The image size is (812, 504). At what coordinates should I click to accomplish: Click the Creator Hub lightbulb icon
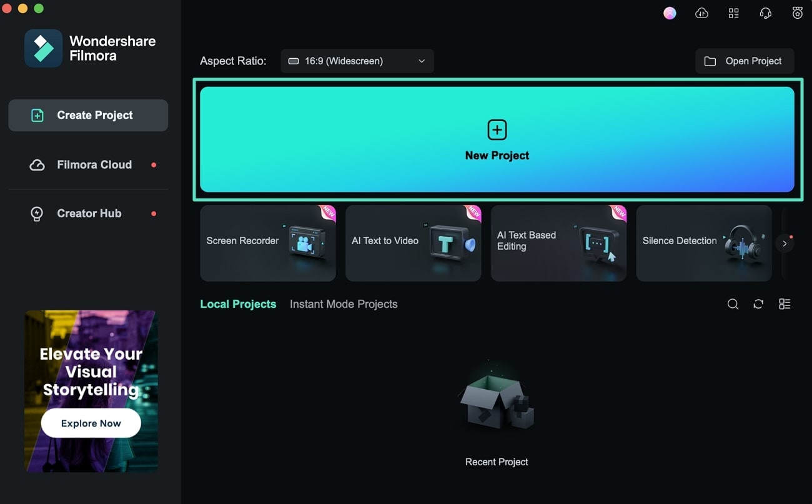pyautogui.click(x=37, y=214)
